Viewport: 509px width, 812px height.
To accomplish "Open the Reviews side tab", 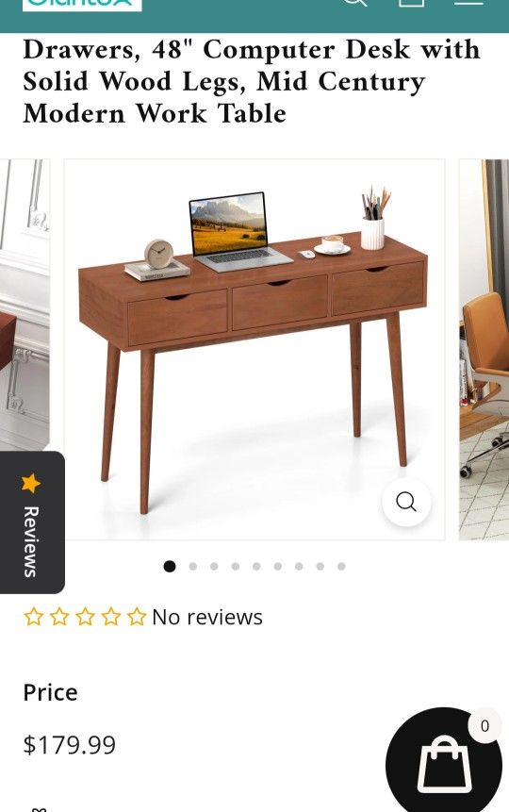I will 32,522.
